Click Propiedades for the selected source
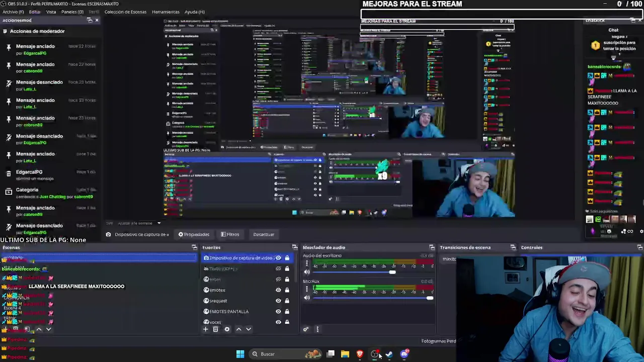This screenshot has width=644, height=362. (x=194, y=234)
